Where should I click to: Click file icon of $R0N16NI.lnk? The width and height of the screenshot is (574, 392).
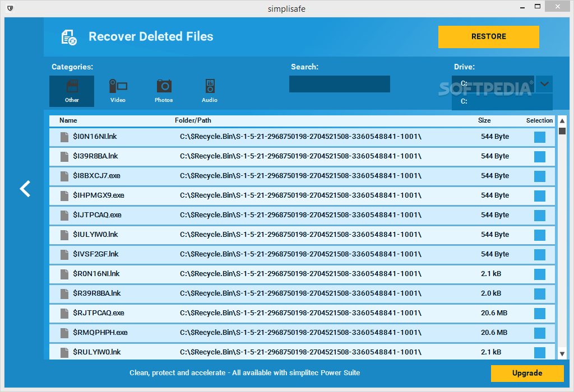click(x=64, y=274)
